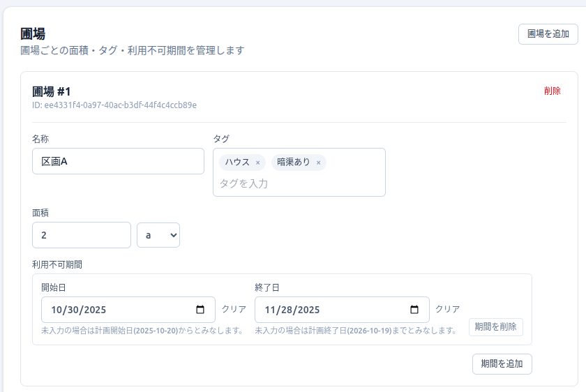Click the 圃場を追加 button
Image resolution: width=586 pixels, height=392 pixels.
click(x=548, y=33)
